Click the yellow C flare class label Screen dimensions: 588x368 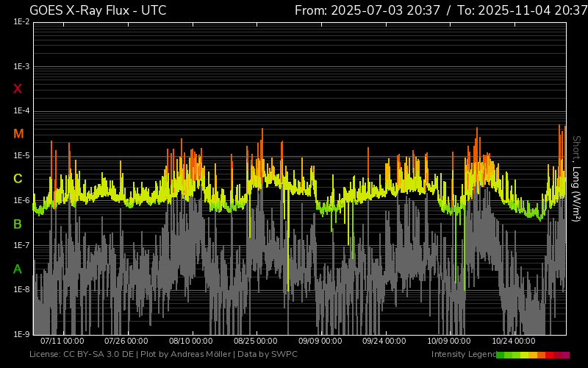tap(18, 179)
